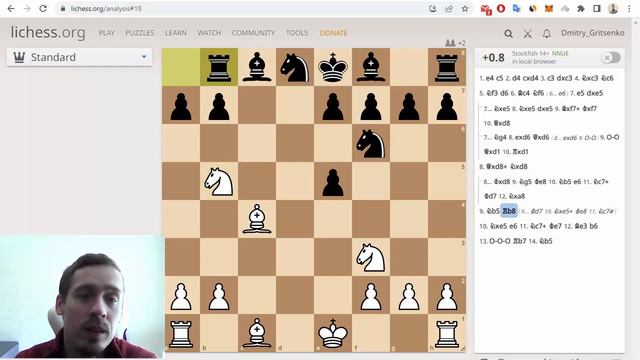Select the black rook on b8
Viewport: 640px width, 360px height.
click(219, 67)
